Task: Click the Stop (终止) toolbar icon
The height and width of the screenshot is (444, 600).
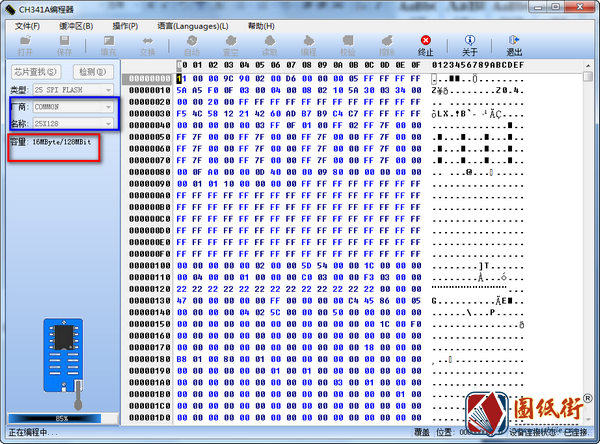Action: 425,44
